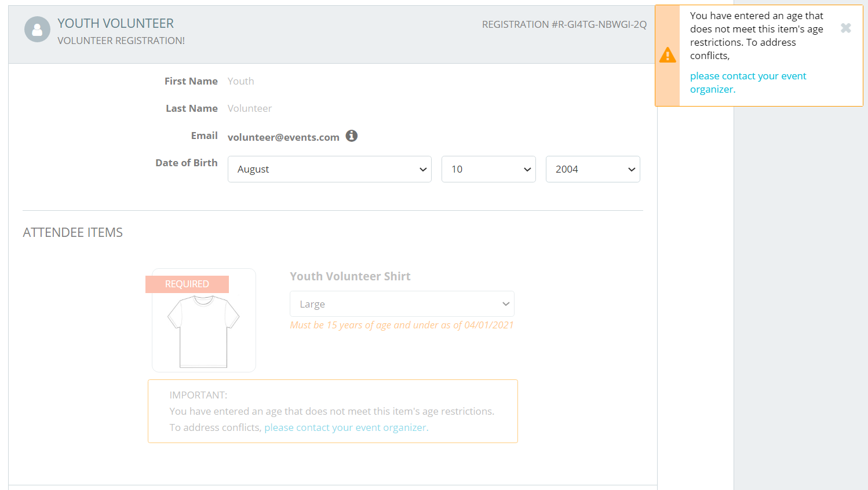
Task: Open the shirt size dropdown showing Large
Action: 402,304
